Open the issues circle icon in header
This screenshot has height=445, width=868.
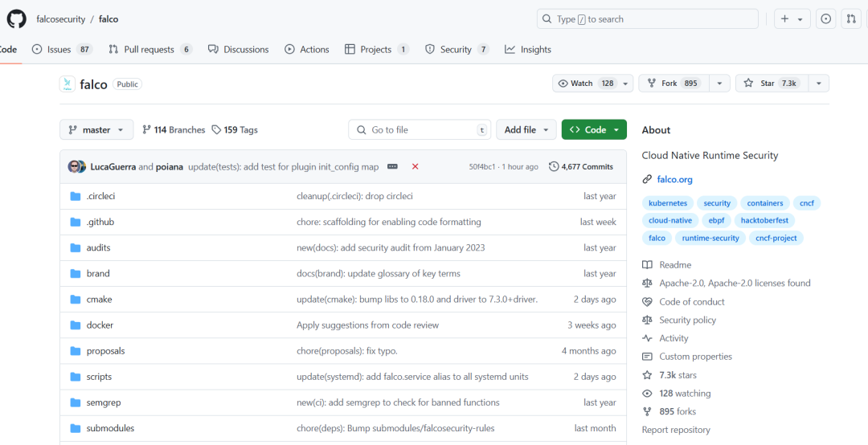pyautogui.click(x=825, y=18)
